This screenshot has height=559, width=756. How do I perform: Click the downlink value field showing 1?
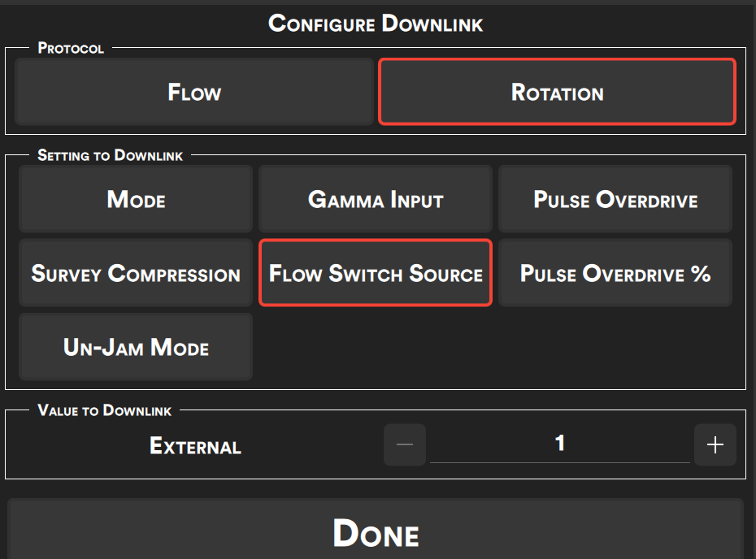coord(559,444)
